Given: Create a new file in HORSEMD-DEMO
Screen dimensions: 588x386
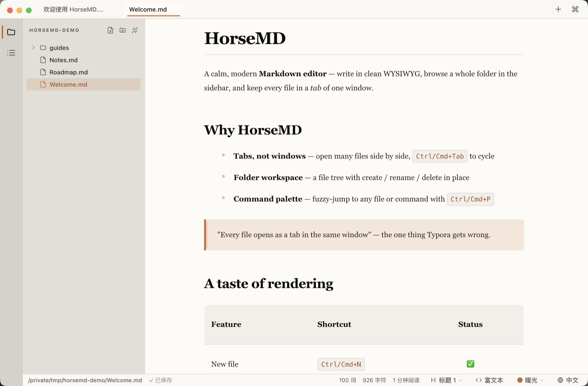Looking at the screenshot, I should 110,30.
